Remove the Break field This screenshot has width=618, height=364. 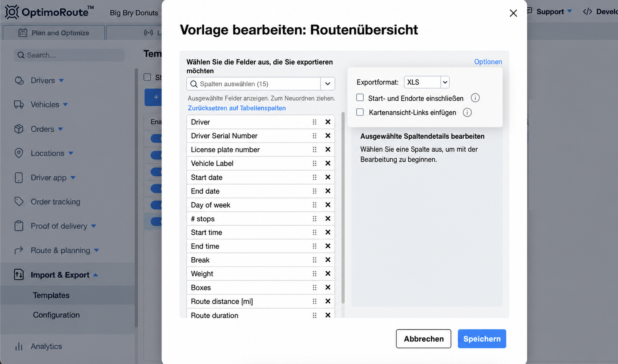coord(328,260)
